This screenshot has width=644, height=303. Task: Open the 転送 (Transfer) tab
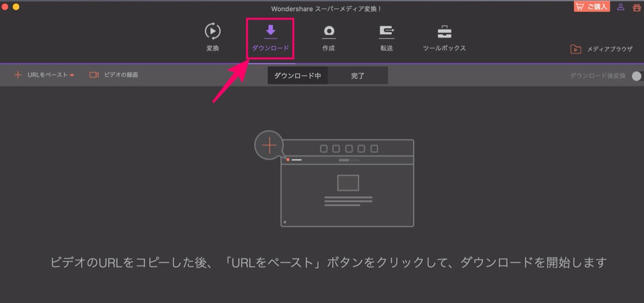point(386,38)
